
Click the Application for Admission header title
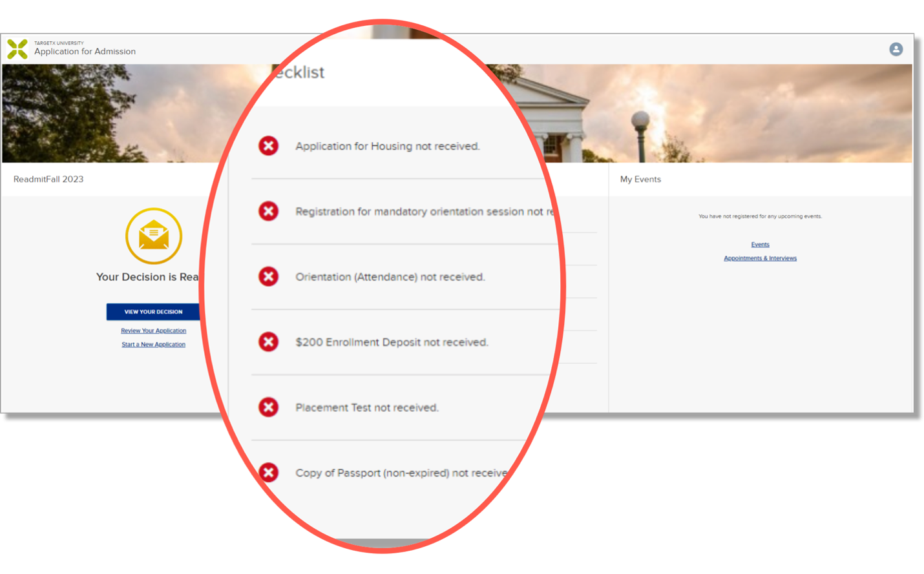85,52
